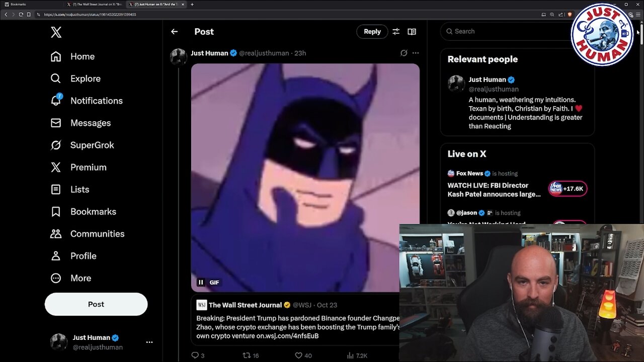The height and width of the screenshot is (362, 644).
Task: Click the reply speech bubble icon
Action: tap(195, 355)
